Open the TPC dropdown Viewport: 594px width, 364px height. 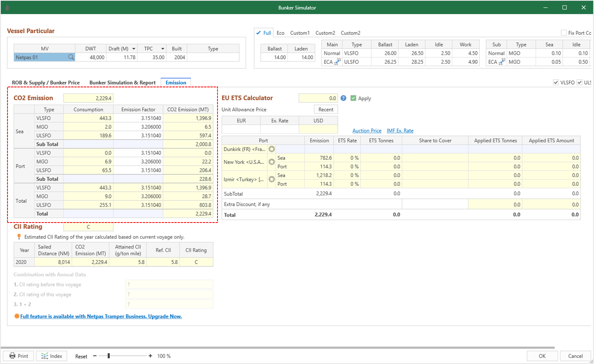tap(163, 48)
